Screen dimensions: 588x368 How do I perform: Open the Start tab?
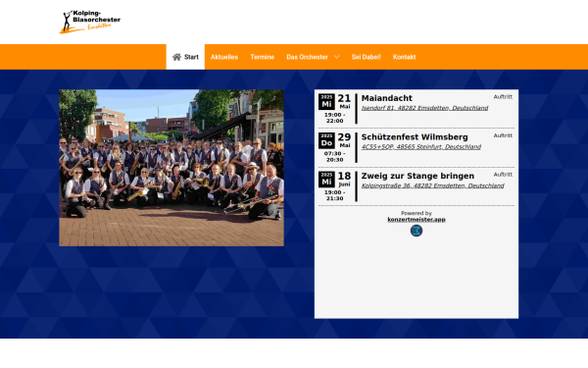[x=185, y=57]
